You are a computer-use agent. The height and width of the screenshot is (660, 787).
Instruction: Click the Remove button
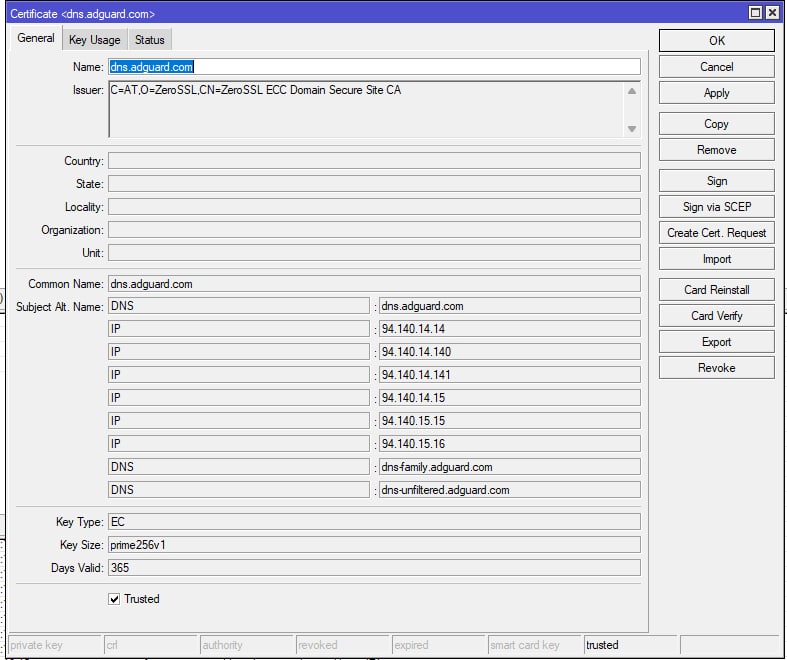716,150
